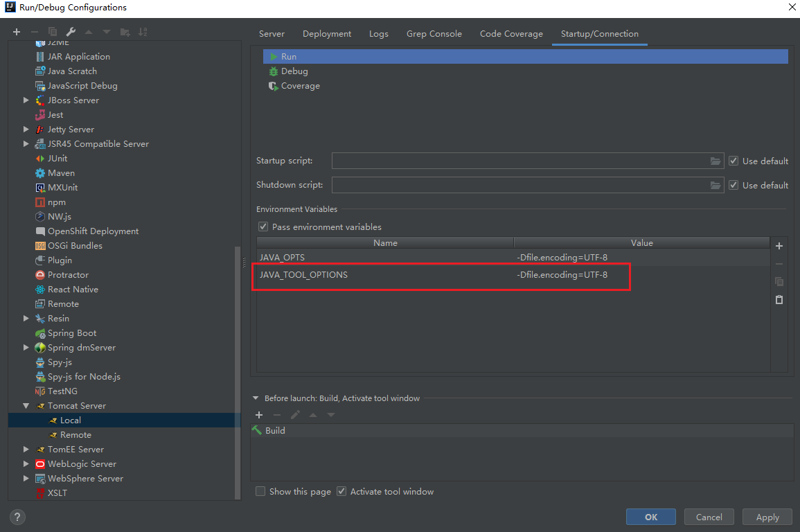Add new configuration with plus icon
This screenshot has height=532, width=800.
pyautogui.click(x=17, y=32)
